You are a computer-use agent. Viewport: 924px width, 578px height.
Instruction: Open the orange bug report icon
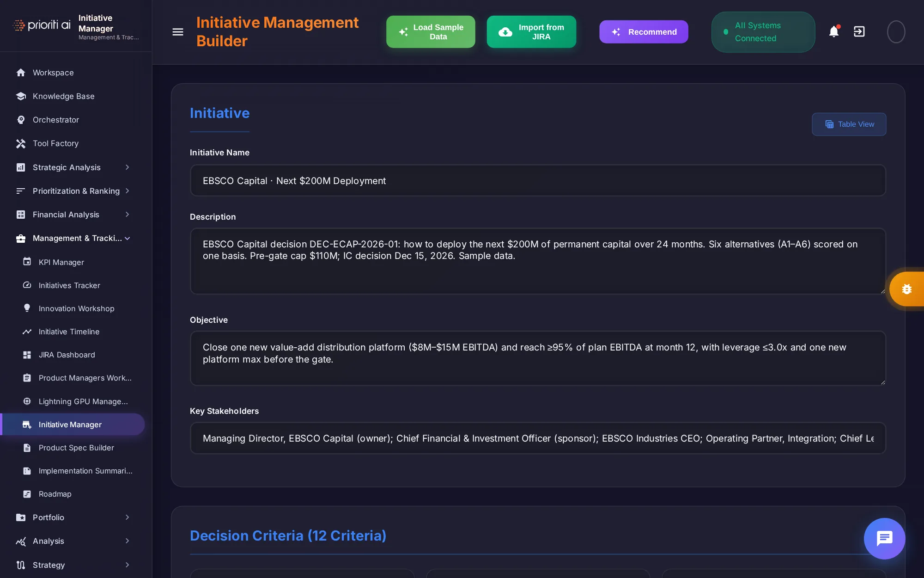(907, 289)
